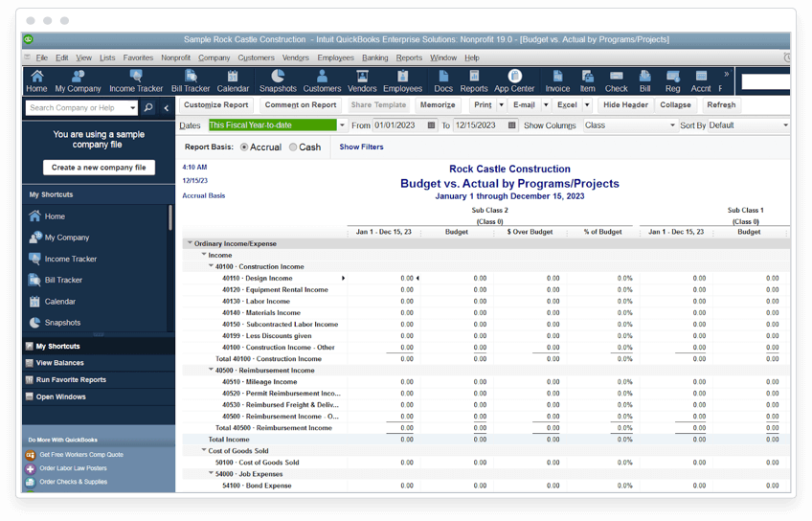Click the Show Filters link
Viewport: 812px width, 521px height.
point(361,147)
